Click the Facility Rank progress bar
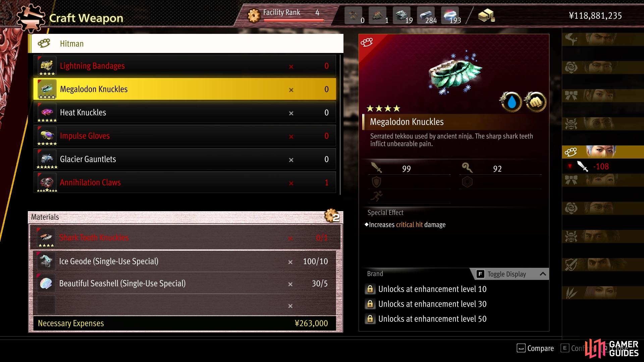 point(293,20)
